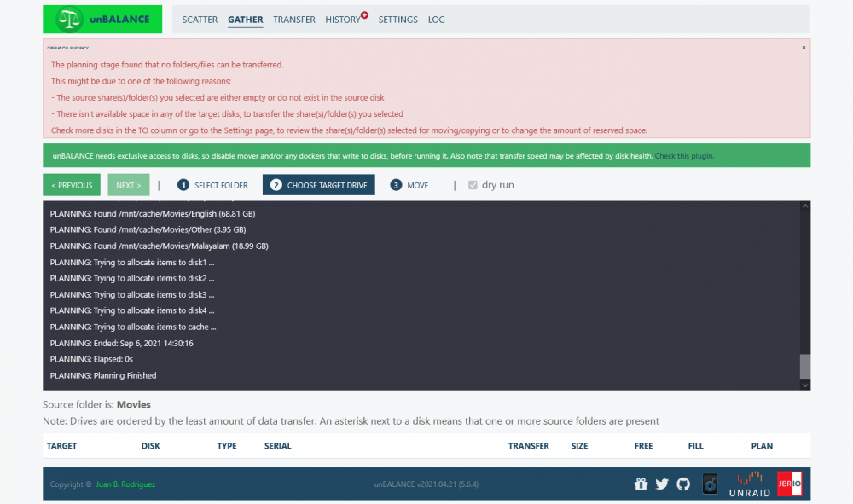Viewport: 853px width, 504px height.
Task: Click log line 'Ended: Sep 6, 2021 14:30:16'
Action: point(121,343)
